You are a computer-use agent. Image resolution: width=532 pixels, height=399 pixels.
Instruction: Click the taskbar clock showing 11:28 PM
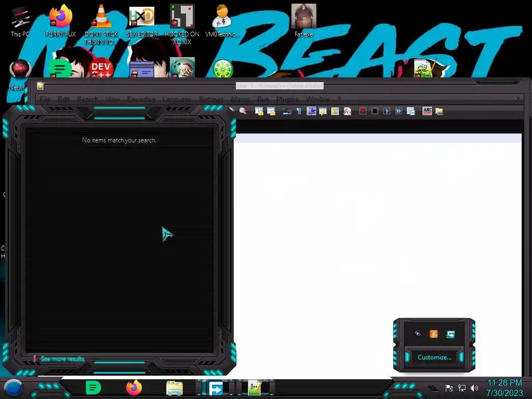pos(504,388)
